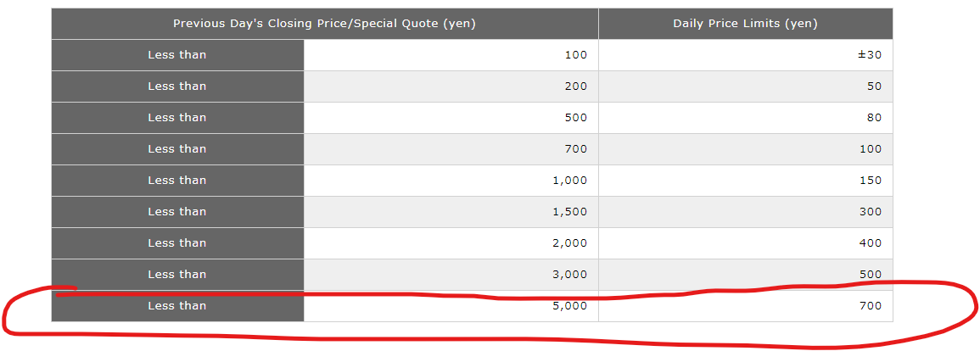Viewport: 980px width, 351px height.
Task: Select the 50 price limit value
Action: [874, 86]
